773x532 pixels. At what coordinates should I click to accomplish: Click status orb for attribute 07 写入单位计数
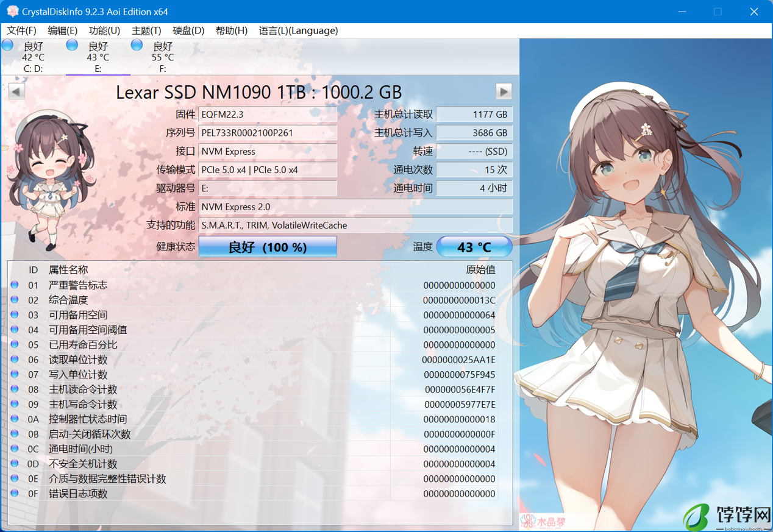[15, 374]
